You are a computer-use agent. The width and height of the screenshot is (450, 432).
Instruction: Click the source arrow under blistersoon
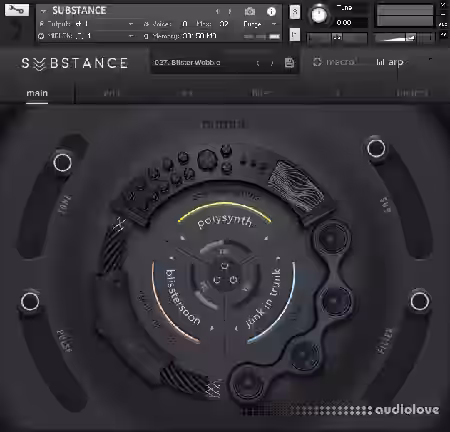click(x=211, y=328)
